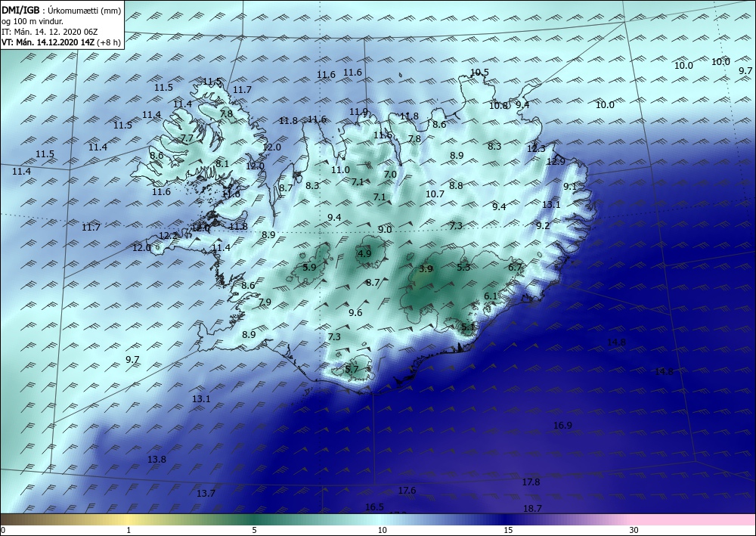Click the 16.5 value over the ocean

375,507
